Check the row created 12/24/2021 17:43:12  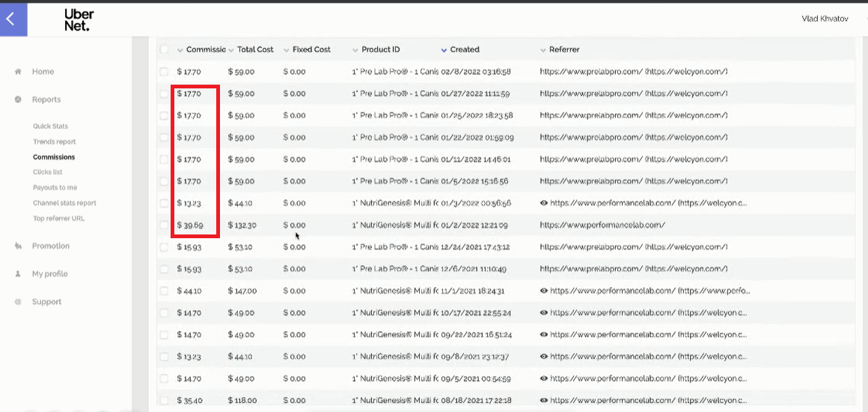tap(164, 246)
